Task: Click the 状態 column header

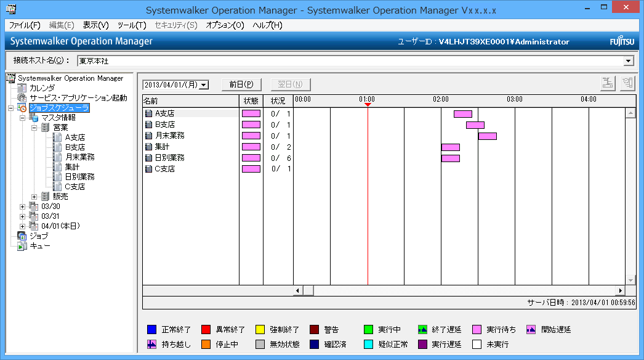Action: pos(251,101)
